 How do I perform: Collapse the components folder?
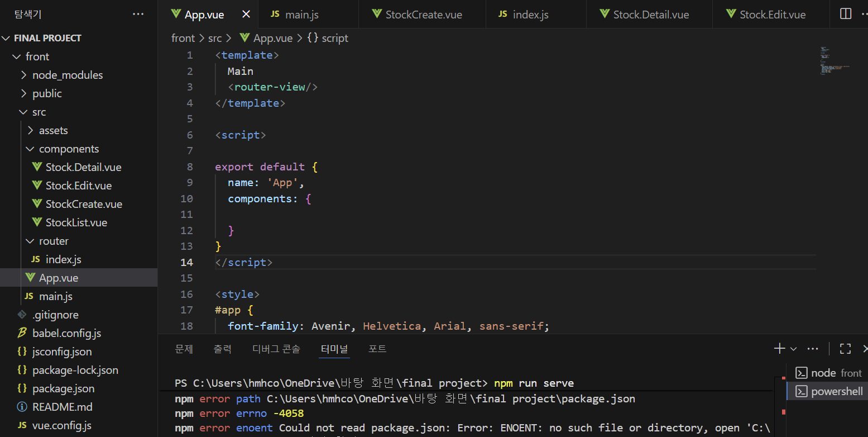[x=68, y=149]
